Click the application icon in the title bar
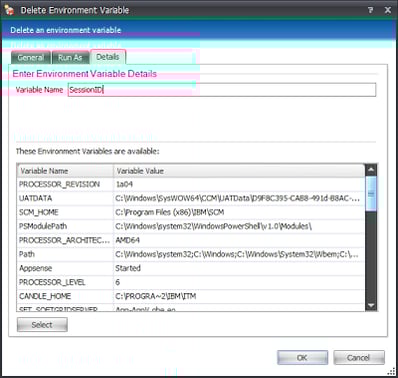The height and width of the screenshot is (378, 398). (x=9, y=10)
